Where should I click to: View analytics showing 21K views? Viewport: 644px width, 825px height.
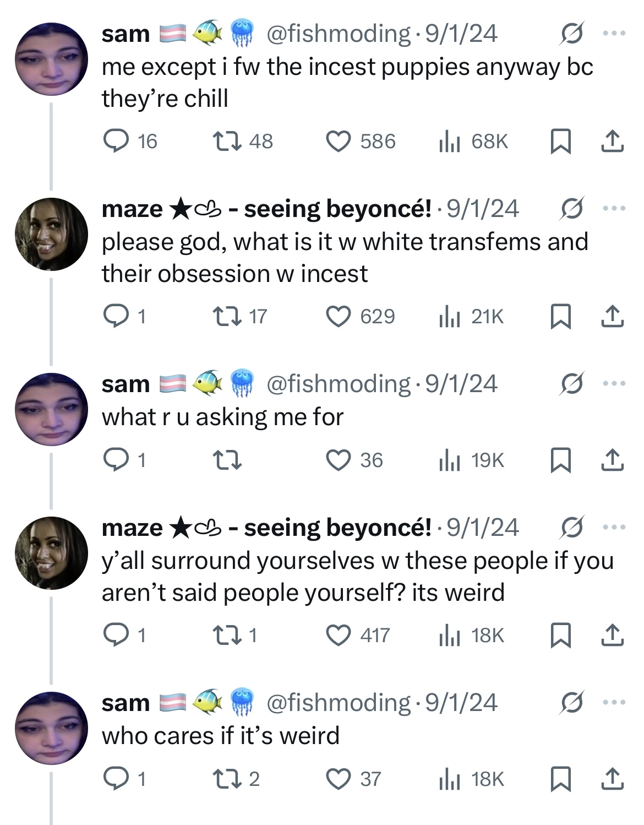pyautogui.click(x=471, y=316)
